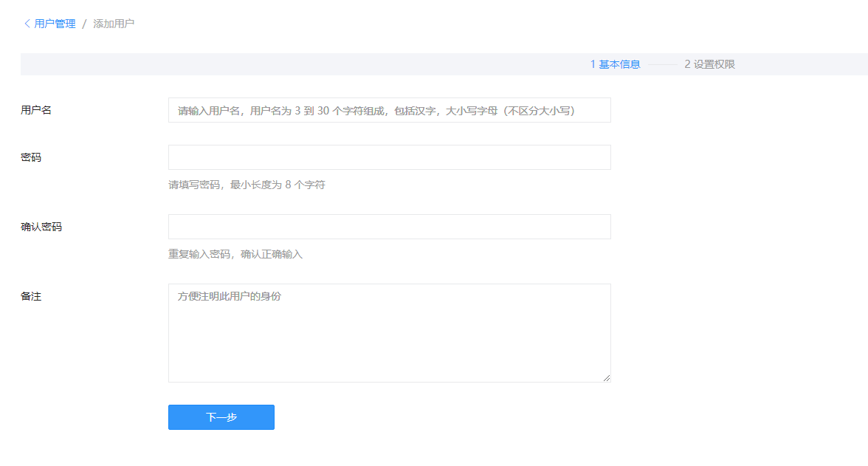Click the back chevron before 用户管理

27,24
